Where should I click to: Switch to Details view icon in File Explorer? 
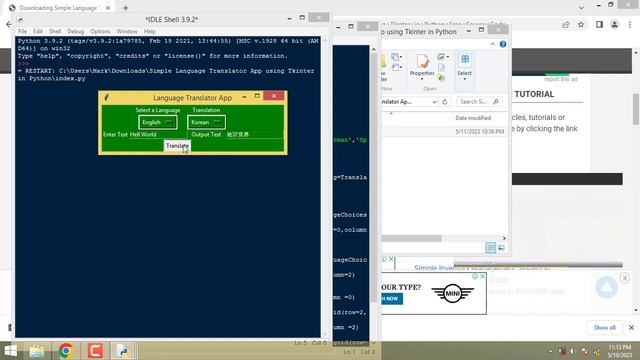point(491,247)
